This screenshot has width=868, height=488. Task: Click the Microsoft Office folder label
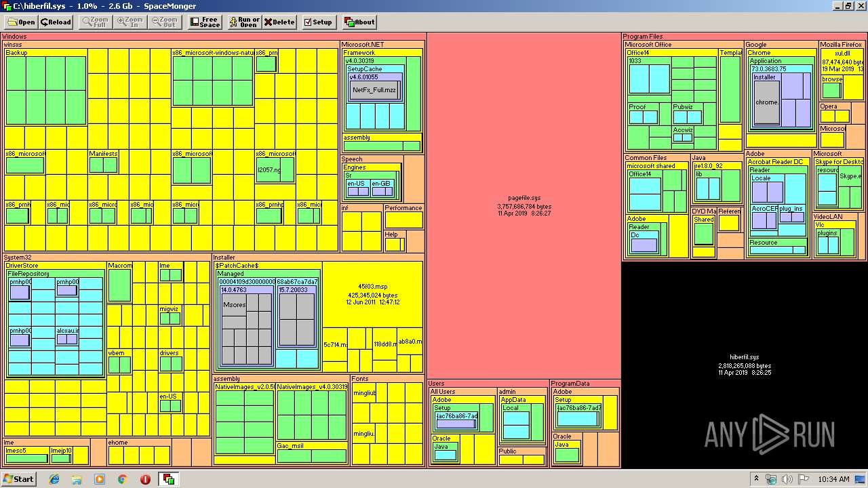649,45
